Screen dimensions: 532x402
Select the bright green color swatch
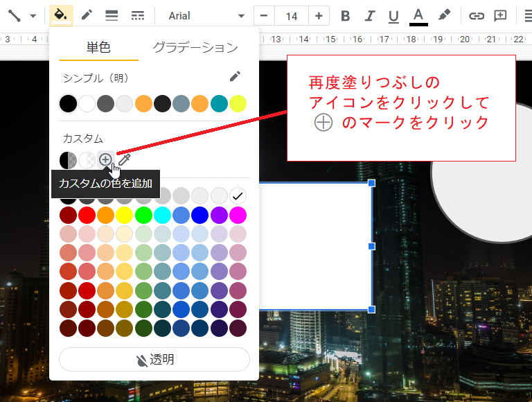(x=143, y=216)
